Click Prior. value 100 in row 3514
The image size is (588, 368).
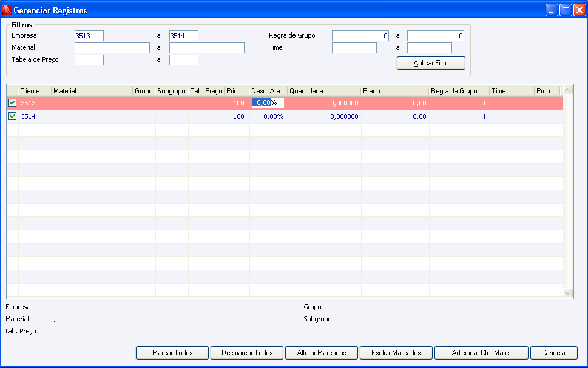pos(239,116)
